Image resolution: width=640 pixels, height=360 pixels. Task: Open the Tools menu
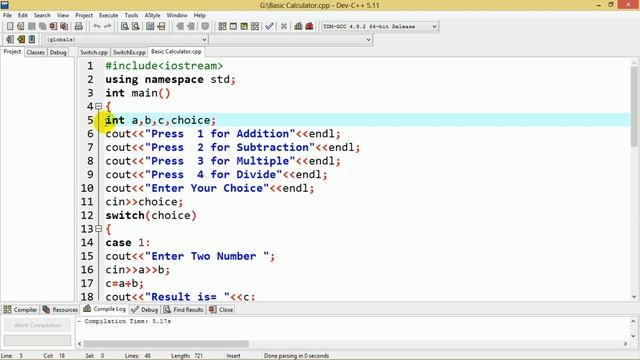pos(131,16)
